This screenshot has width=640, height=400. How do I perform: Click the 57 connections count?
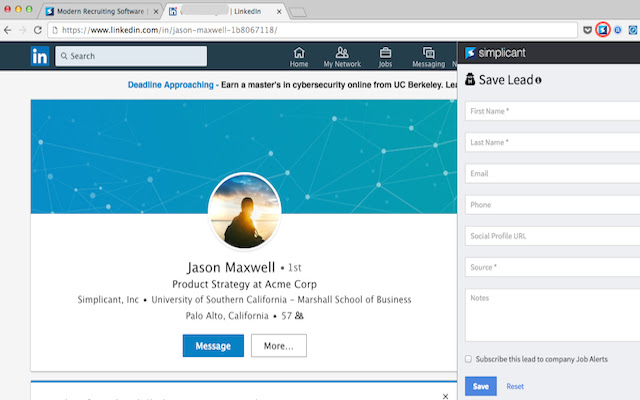287,316
